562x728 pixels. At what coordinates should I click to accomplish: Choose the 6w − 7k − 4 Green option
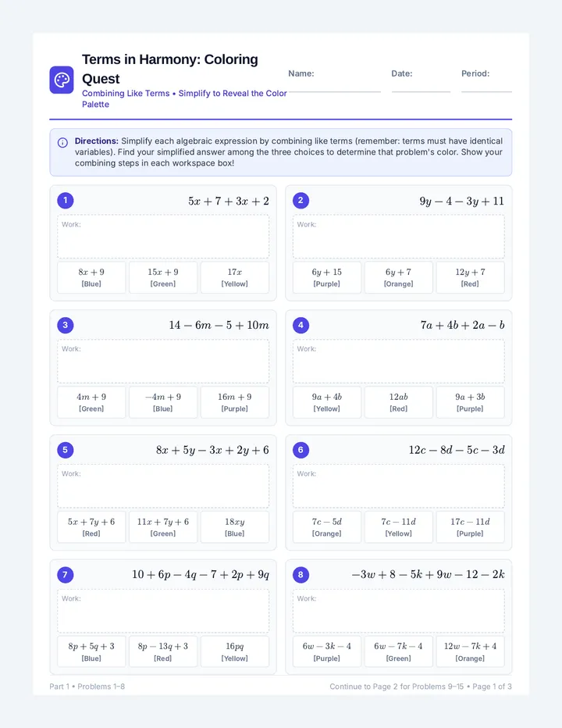399,652
